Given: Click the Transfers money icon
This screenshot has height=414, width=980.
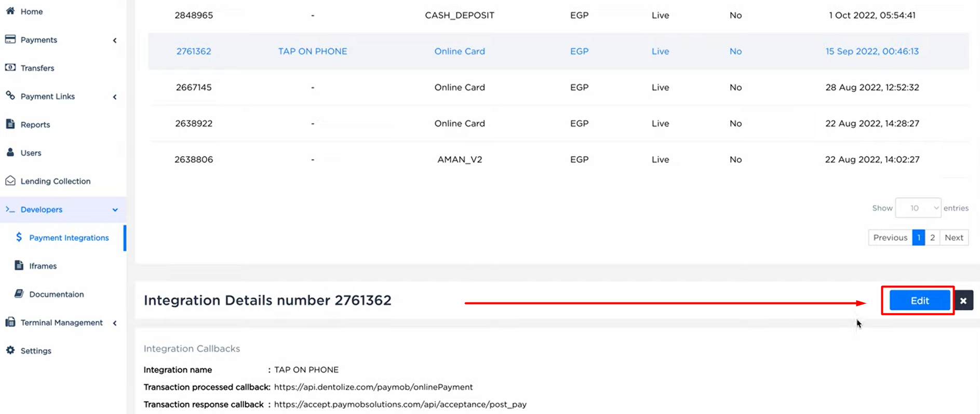Looking at the screenshot, I should point(10,67).
